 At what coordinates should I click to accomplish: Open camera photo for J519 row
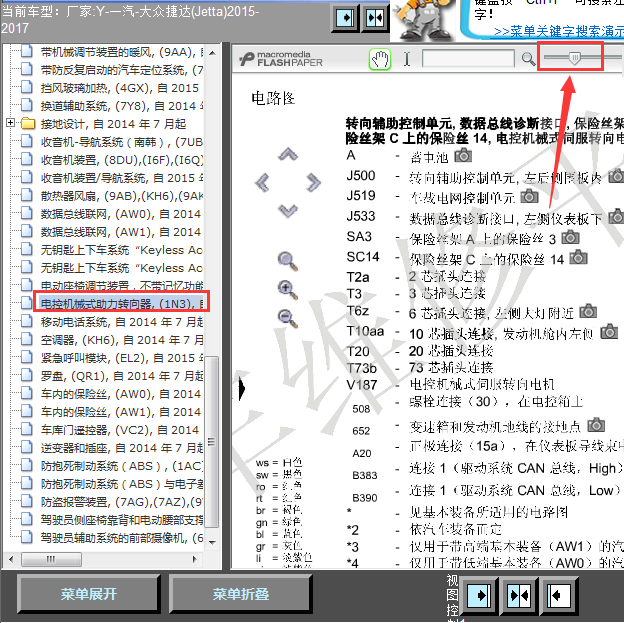(x=530, y=195)
